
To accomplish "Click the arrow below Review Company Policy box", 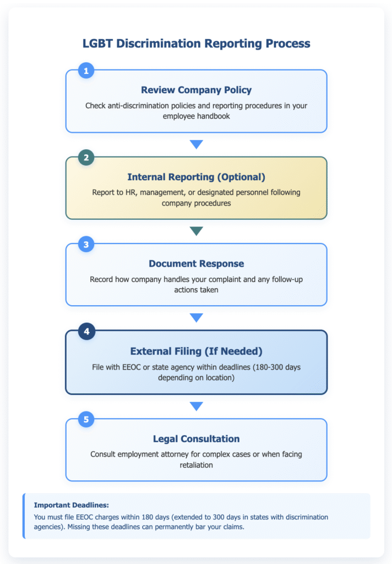I will (x=196, y=145).
